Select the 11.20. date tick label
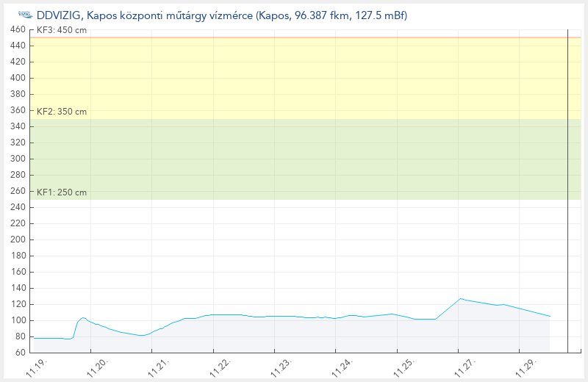Screen dimensions: 588x382 coord(98,367)
